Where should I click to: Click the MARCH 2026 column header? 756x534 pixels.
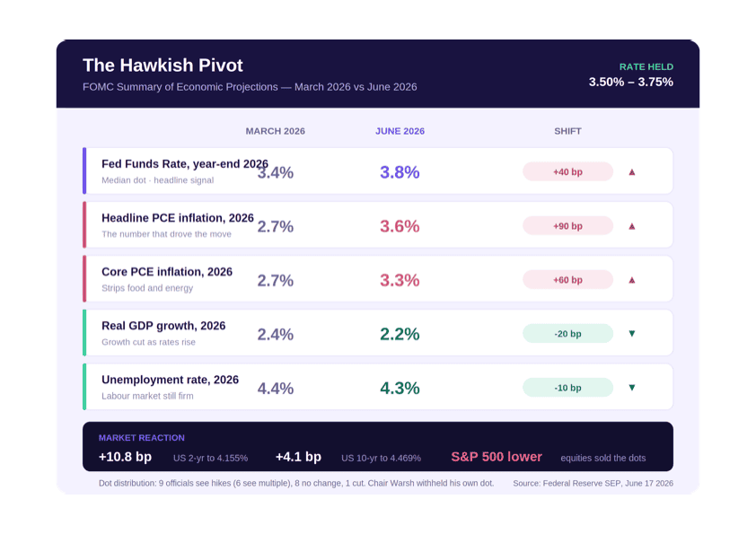[x=276, y=131]
